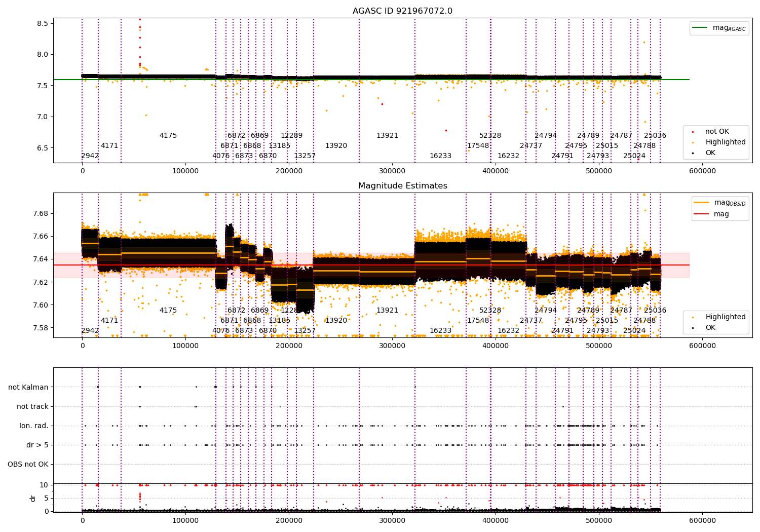Image resolution: width=760 pixels, height=532 pixels.
Task: Click the 'Ion. rad.' axis label
Action: (x=34, y=426)
